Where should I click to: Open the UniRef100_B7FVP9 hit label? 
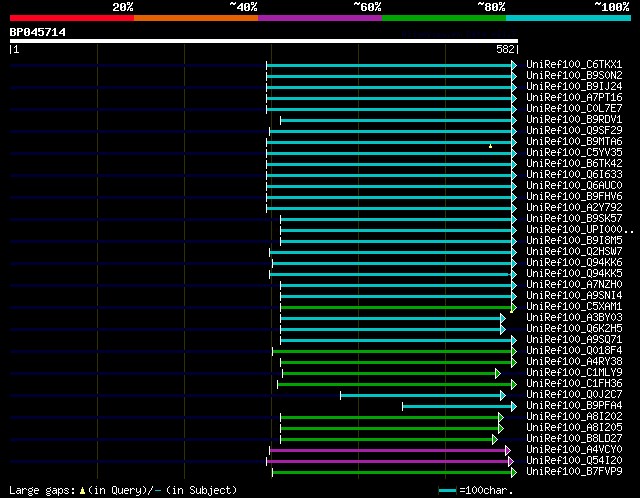574,471
